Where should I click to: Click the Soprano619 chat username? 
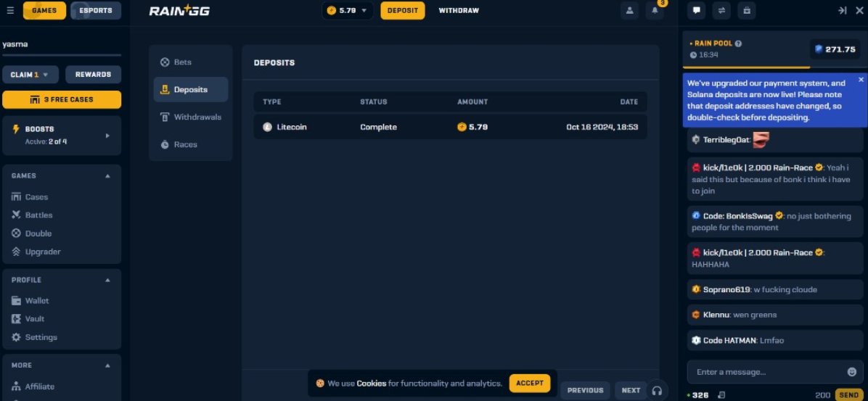(726, 290)
